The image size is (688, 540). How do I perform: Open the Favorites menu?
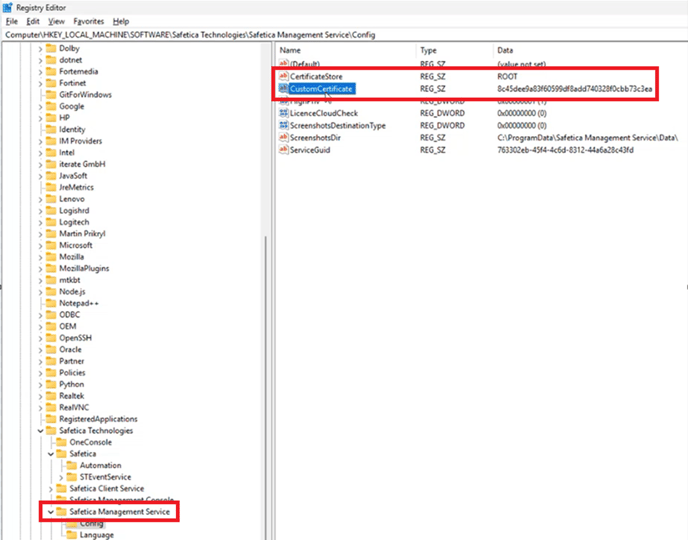(x=89, y=21)
